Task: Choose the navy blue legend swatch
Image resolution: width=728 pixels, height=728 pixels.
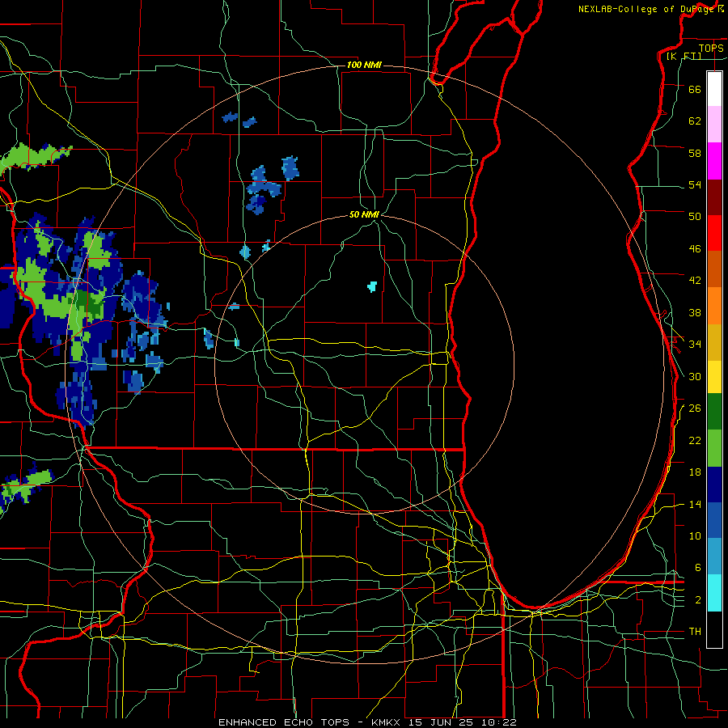Action: tap(714, 485)
